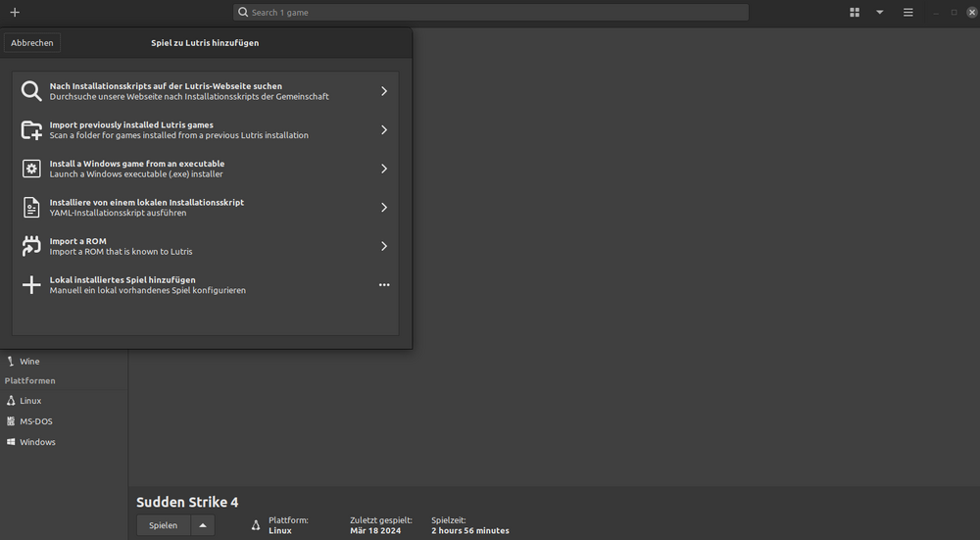This screenshot has width=980, height=540.
Task: Open chevron for Import a ROM row
Action: (384, 246)
